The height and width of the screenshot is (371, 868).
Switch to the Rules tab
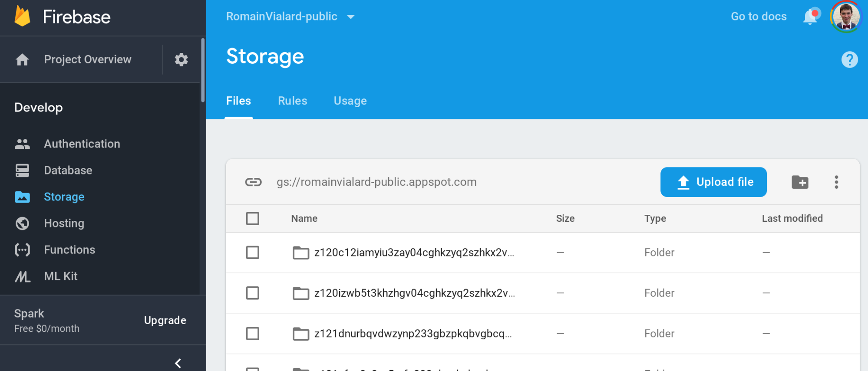click(292, 101)
